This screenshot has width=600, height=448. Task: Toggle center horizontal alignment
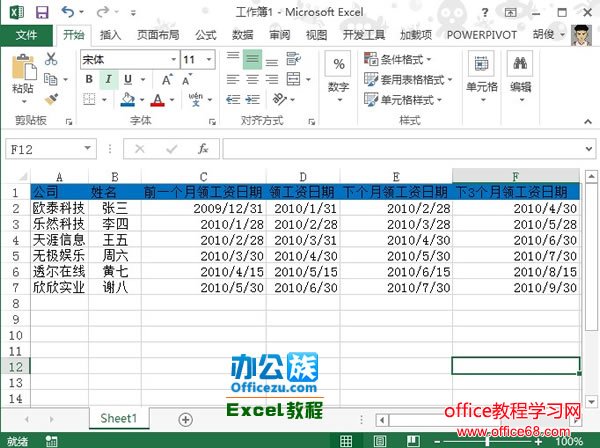point(252,79)
